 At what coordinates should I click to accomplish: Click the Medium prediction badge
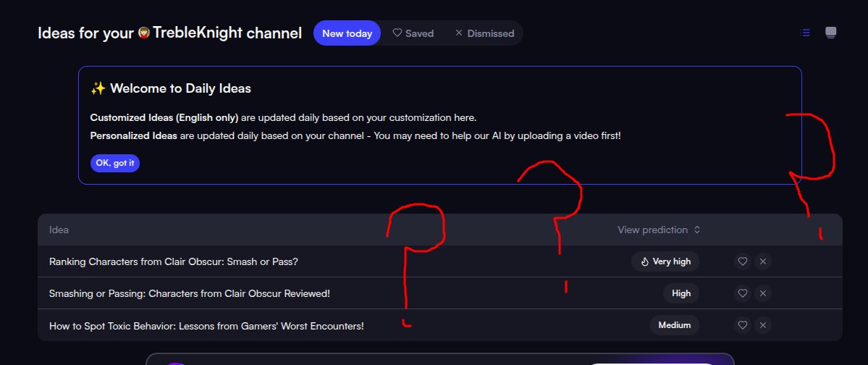click(674, 325)
